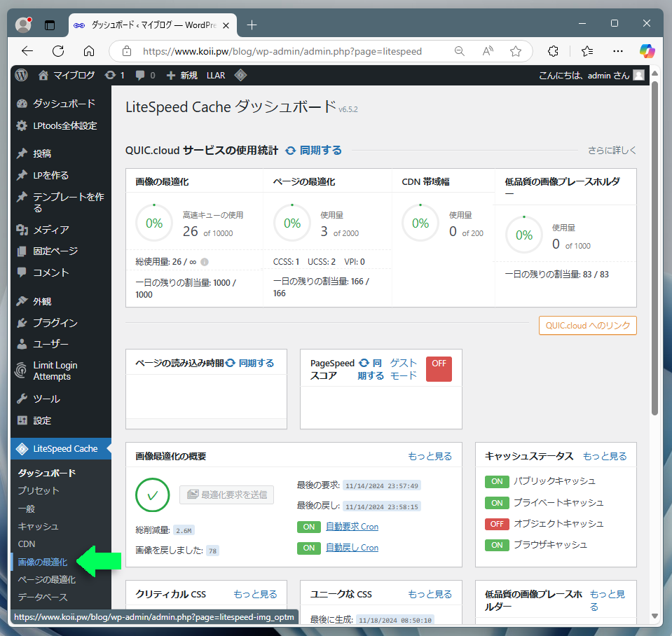Click the ON badge for プライベートキャッシュ
The image size is (672, 636).
[497, 503]
